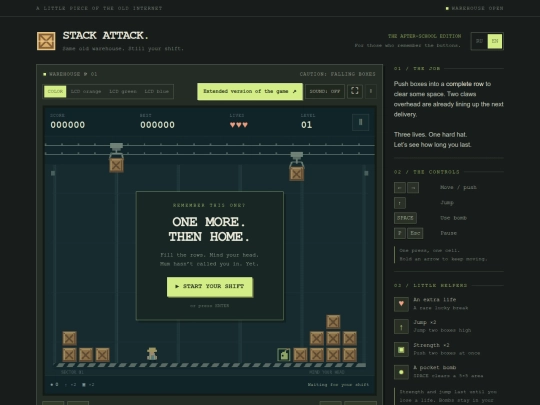
Task: Open the extended version of the game
Action: [250, 91]
